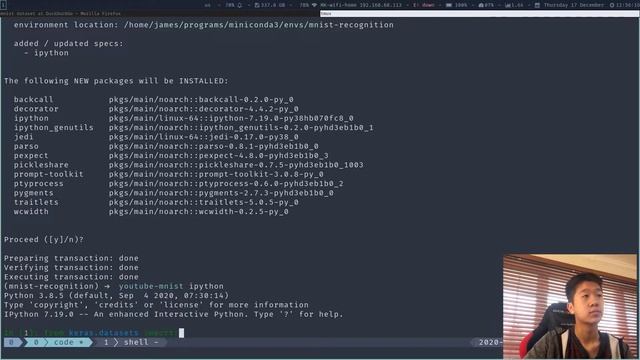Click the 'pexpect' package name row
Viewport: 640px width, 360px height.
pos(31,156)
